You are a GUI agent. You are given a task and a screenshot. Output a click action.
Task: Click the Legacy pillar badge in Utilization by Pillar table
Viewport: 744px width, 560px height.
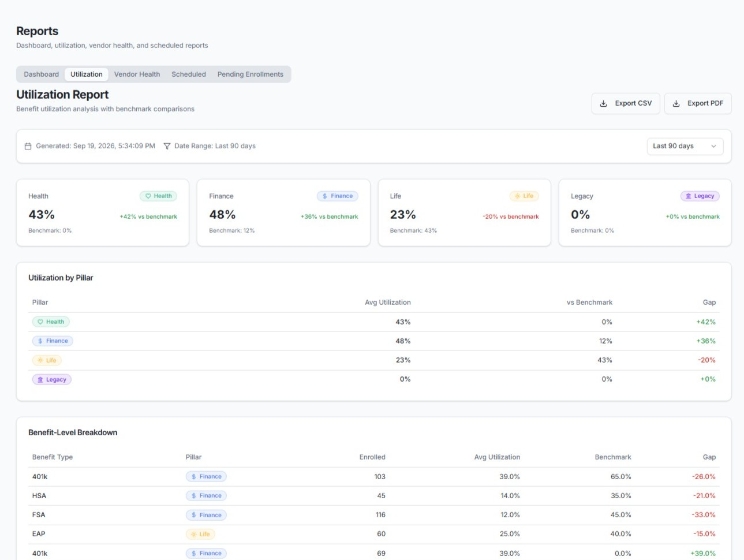pos(52,380)
